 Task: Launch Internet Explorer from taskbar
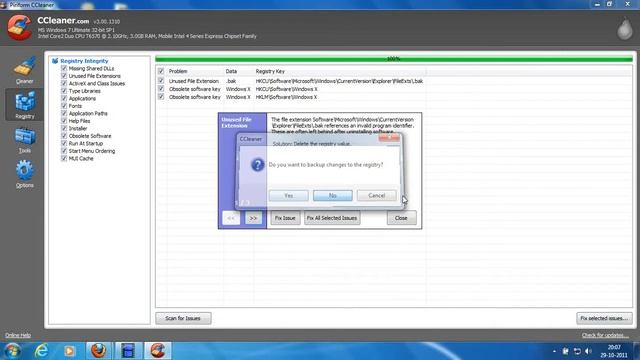[x=42, y=351]
